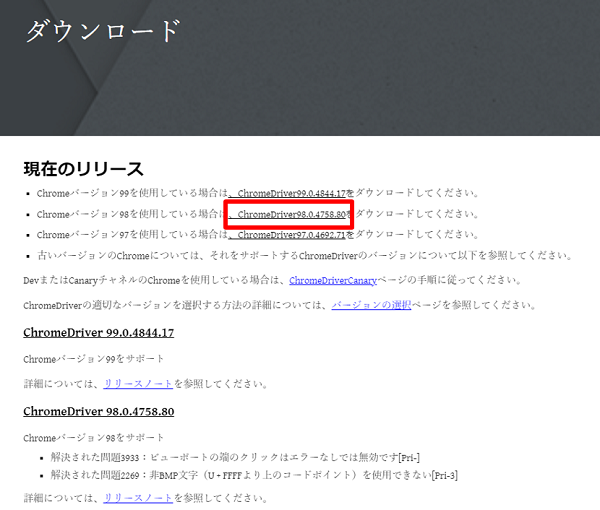Screen dimensions: 600x510
Task: Click the 解決された問題3933 bullet text
Action: coord(235,457)
